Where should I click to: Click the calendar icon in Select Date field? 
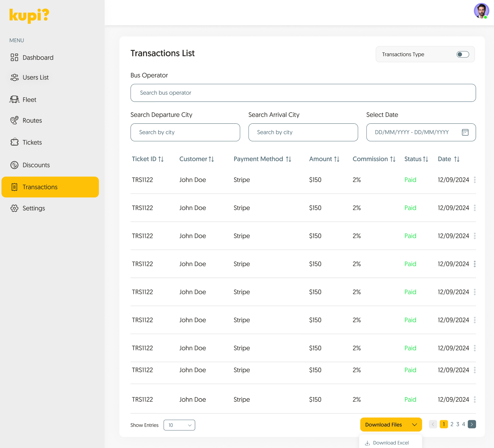[465, 132]
